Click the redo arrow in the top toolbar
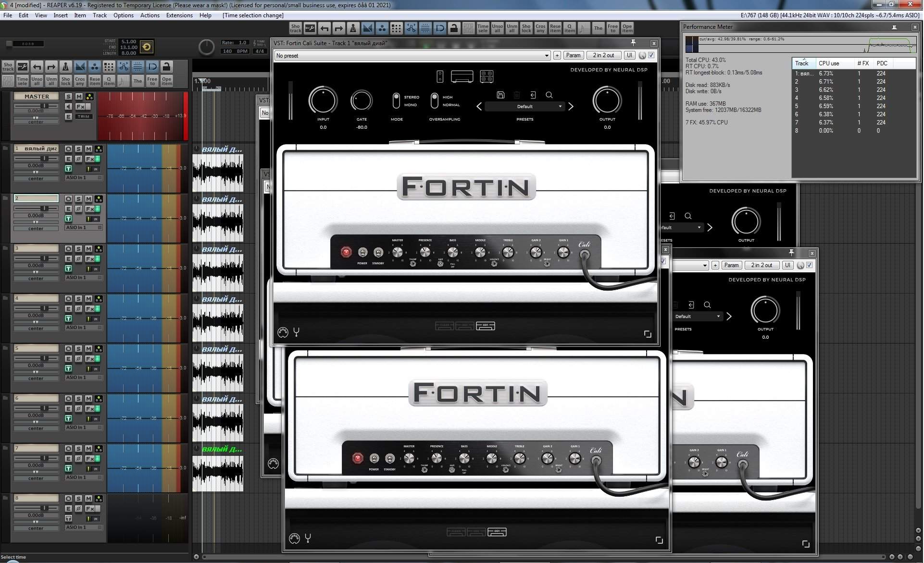The image size is (924, 563). click(x=339, y=28)
